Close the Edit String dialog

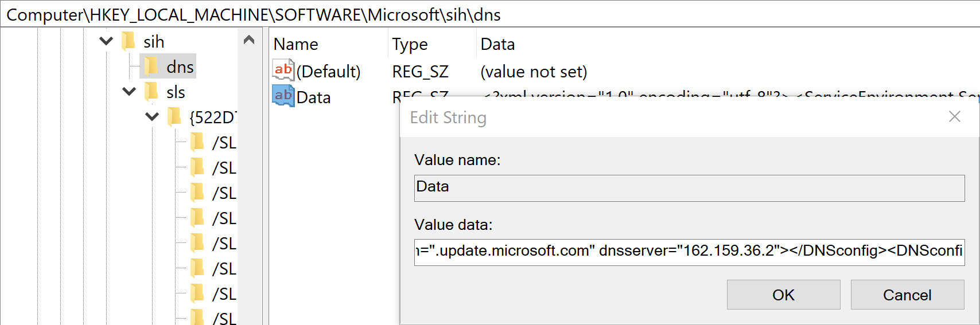click(x=954, y=117)
